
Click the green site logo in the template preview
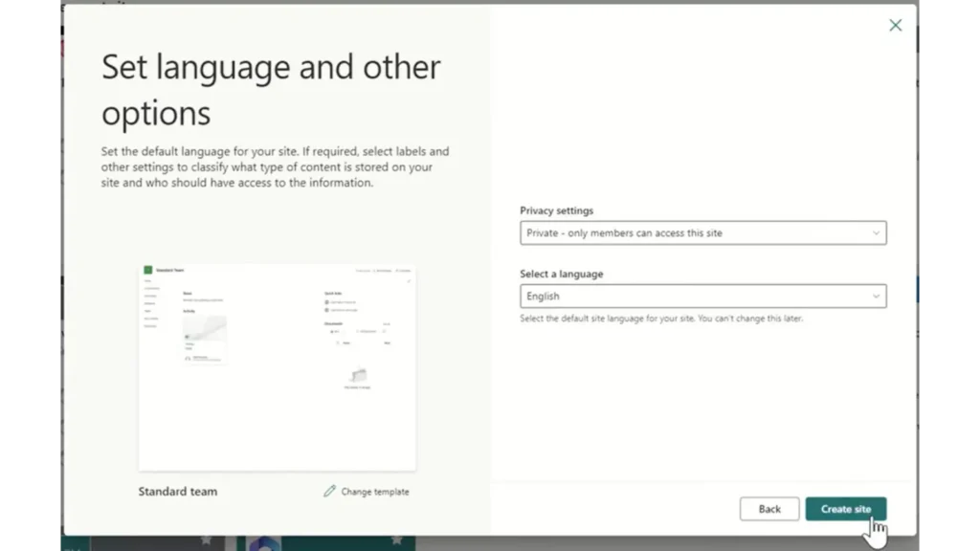coord(148,270)
